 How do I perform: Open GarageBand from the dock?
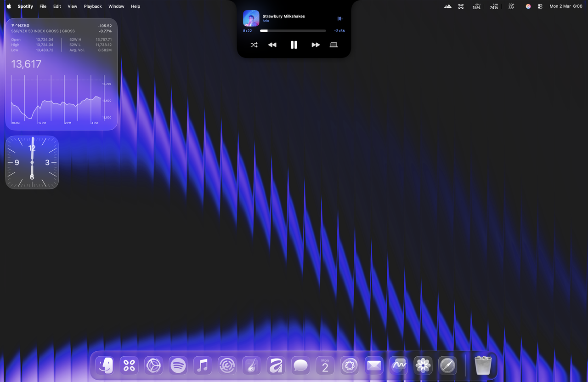coord(252,366)
